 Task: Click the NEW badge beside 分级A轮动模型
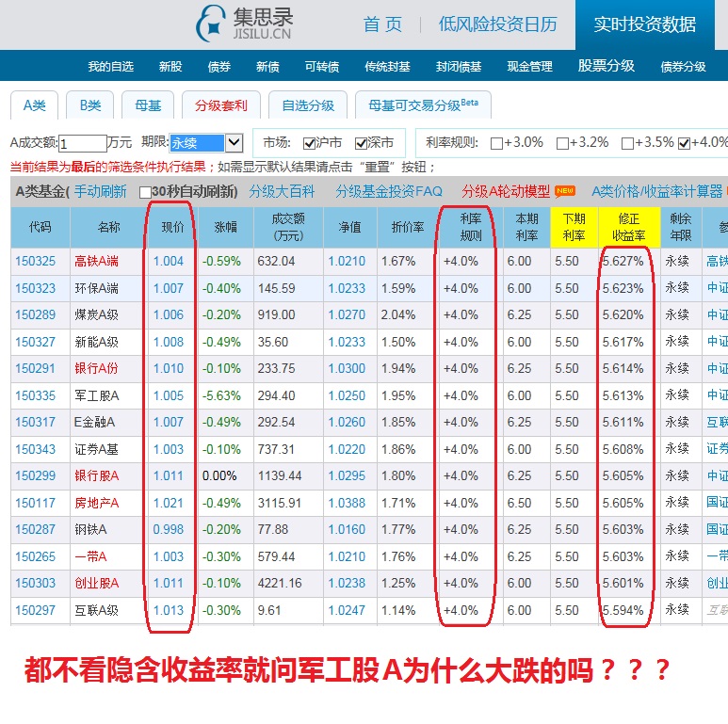tap(565, 191)
